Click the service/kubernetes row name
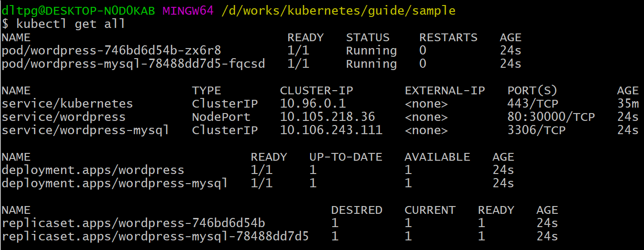644x250 pixels. coord(67,103)
